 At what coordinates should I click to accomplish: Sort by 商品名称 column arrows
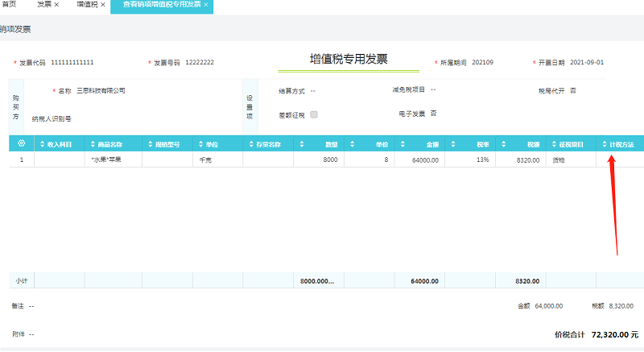91,145
